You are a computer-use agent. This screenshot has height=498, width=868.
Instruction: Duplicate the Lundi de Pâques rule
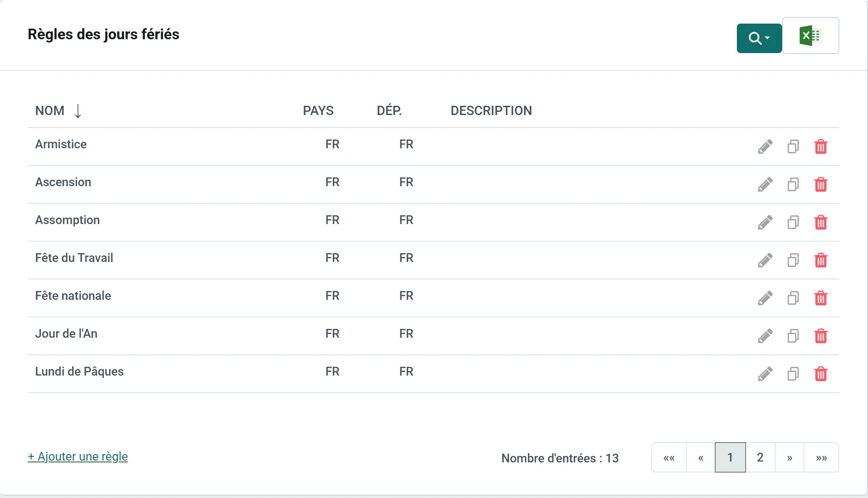[x=793, y=374]
